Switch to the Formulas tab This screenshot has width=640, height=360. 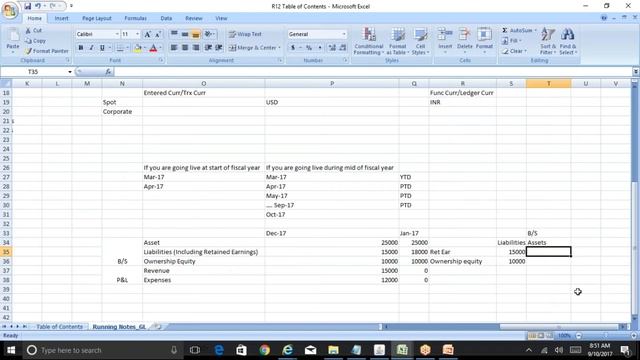pyautogui.click(x=136, y=18)
